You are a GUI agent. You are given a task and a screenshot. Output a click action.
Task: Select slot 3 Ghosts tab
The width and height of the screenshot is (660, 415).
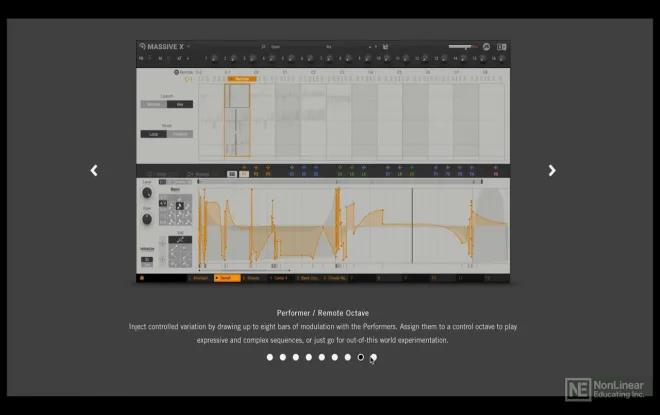253,278
